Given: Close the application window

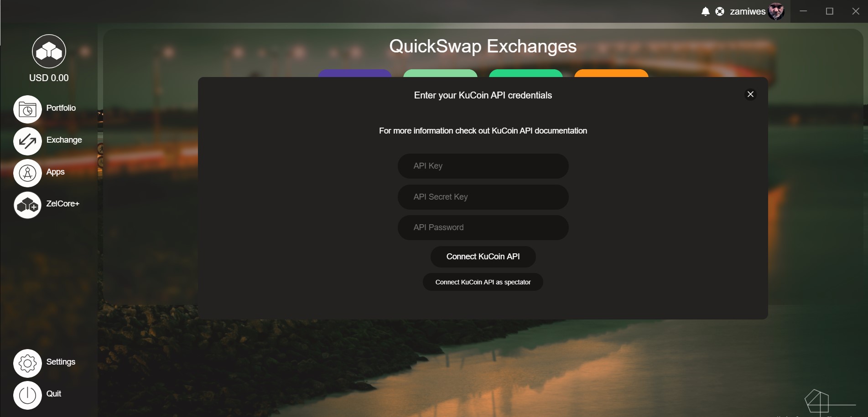Looking at the screenshot, I should pos(856,11).
